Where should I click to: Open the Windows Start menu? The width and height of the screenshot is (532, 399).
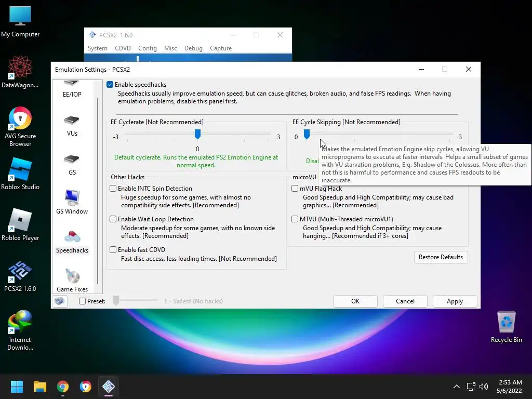pyautogui.click(x=17, y=387)
